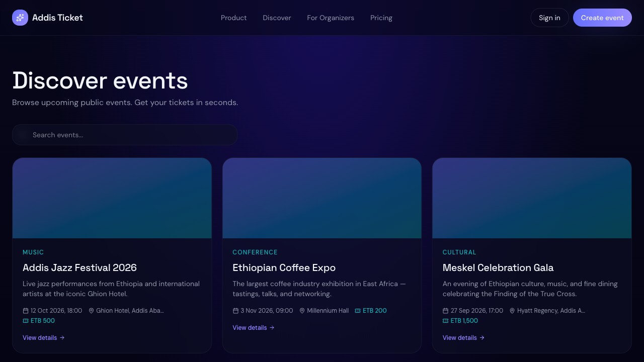Select the Meskel Celebration Gala title
The height and width of the screenshot is (362, 644).
[498, 268]
